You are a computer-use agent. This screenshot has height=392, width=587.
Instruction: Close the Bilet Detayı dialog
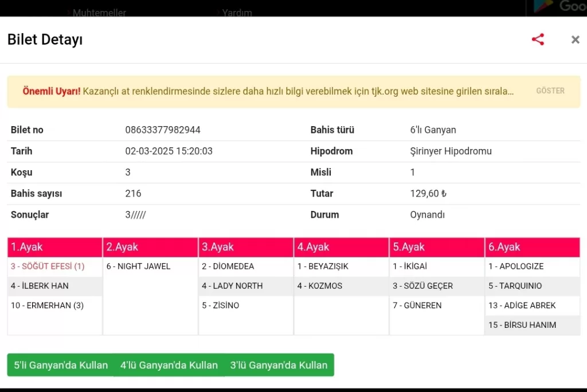575,40
